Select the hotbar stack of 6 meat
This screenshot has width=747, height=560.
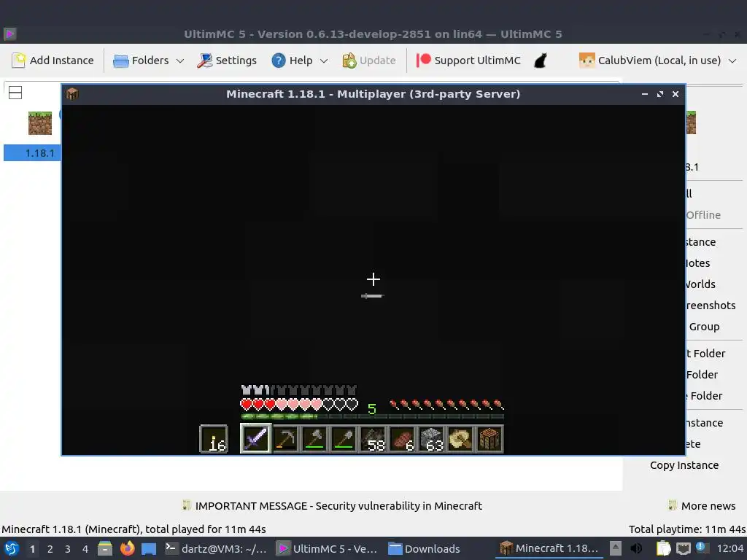[x=402, y=438]
